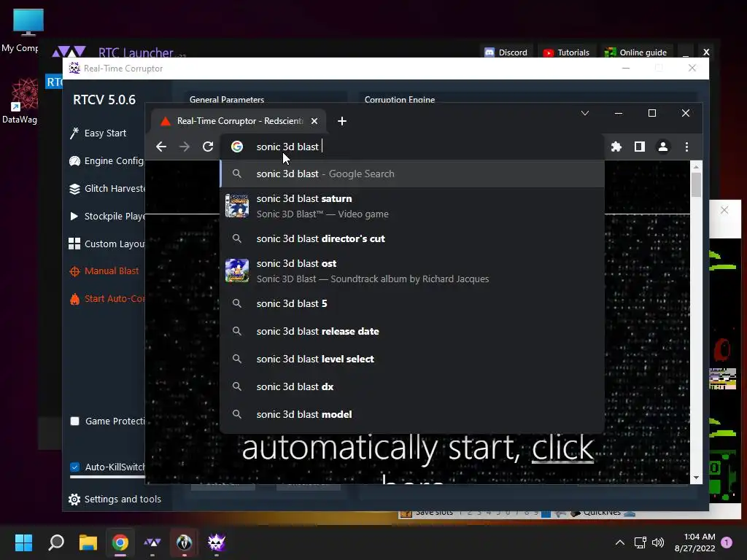Click Sonic 3D Blast saturn game thumbnail
The width and height of the screenshot is (747, 560).
point(237,206)
